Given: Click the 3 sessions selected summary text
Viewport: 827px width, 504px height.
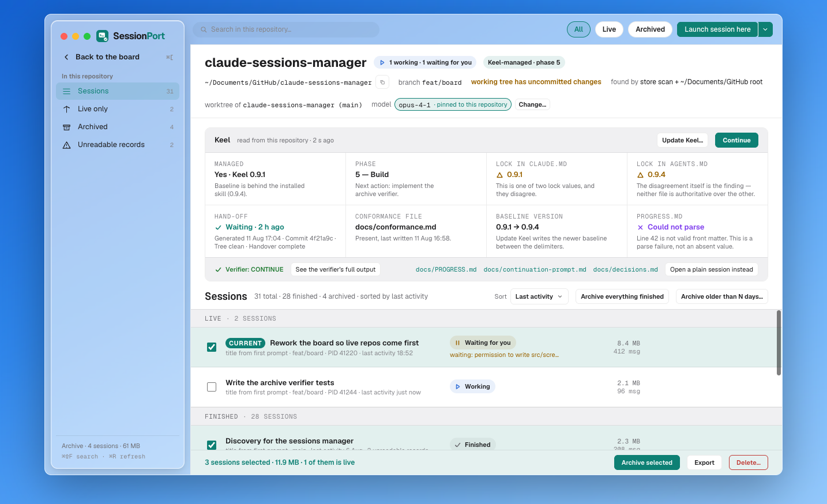Looking at the screenshot, I should (x=280, y=462).
